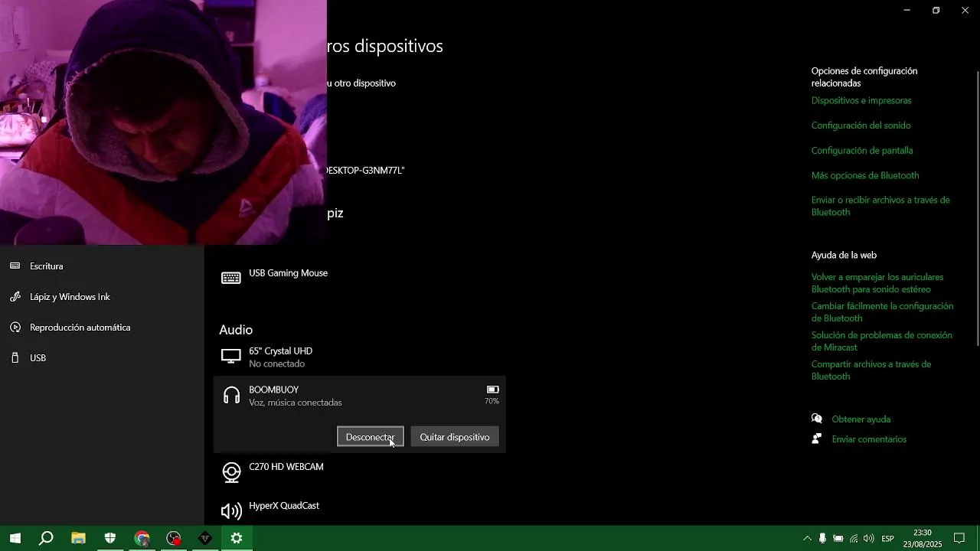Select the 65" Crystal UHD monitor icon

point(231,357)
